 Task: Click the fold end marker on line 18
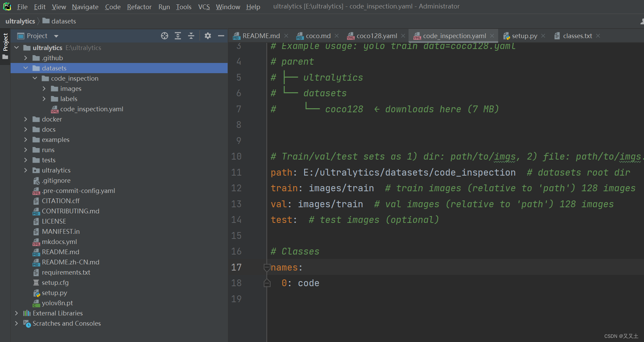pos(267,283)
